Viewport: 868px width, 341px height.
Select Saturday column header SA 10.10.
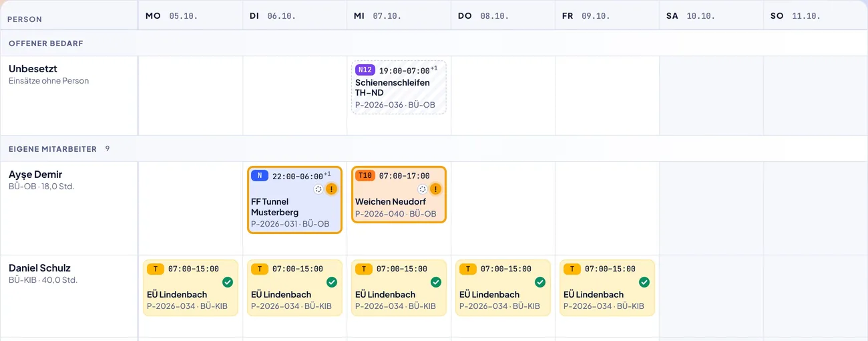pos(711,15)
